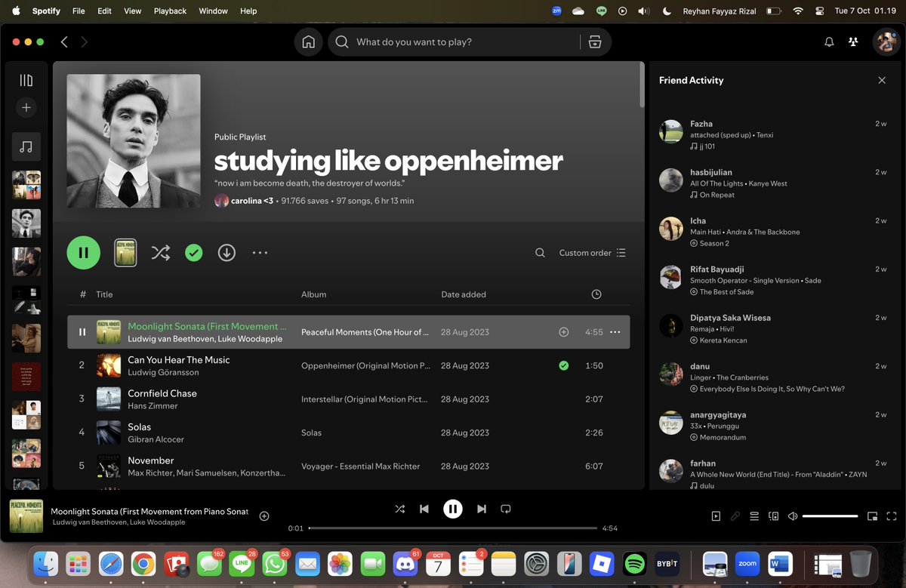The height and width of the screenshot is (588, 906).
Task: Remove playlist from library green checkmark
Action: click(194, 253)
